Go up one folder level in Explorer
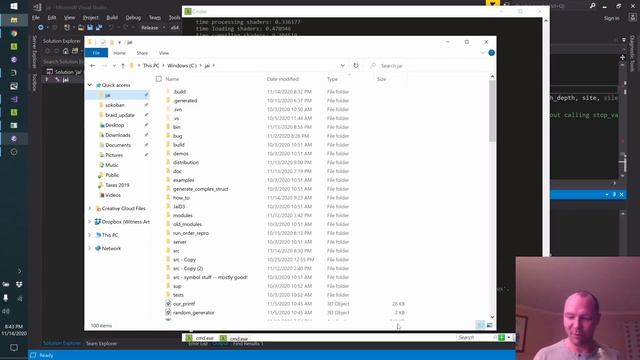The width and height of the screenshot is (640, 360). coord(123,66)
